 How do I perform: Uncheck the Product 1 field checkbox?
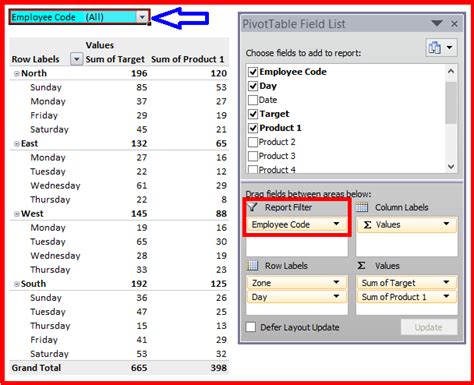253,128
